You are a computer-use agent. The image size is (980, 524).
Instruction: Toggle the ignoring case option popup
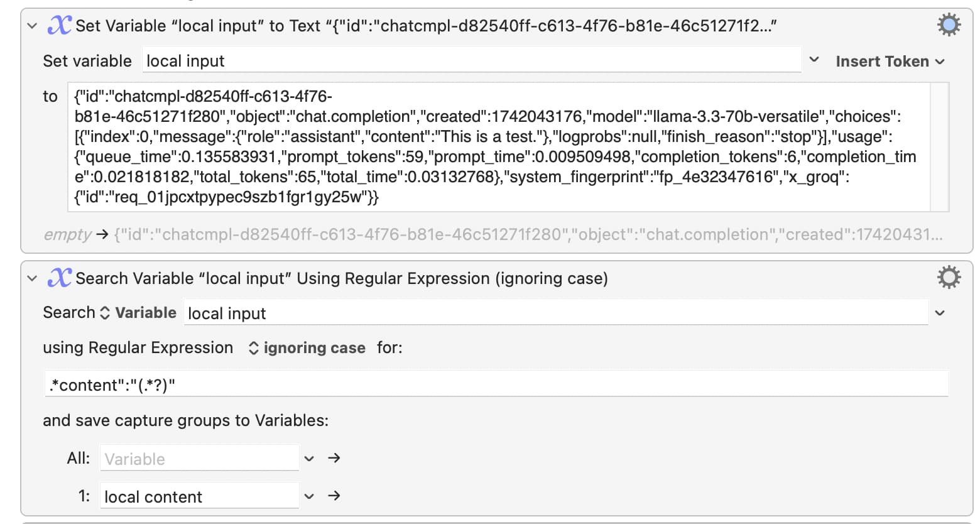coord(307,347)
